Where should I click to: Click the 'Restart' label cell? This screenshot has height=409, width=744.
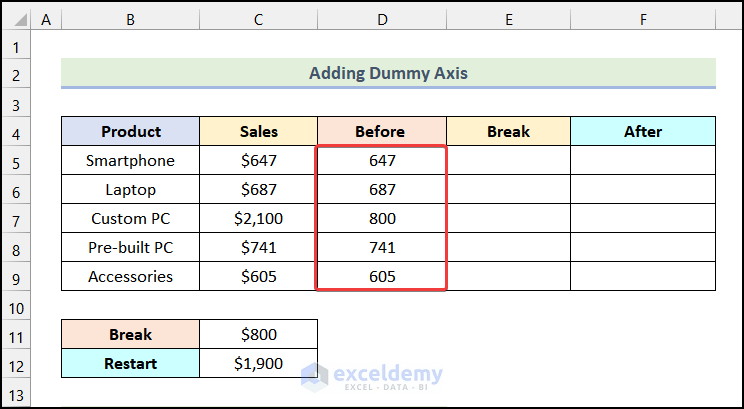point(130,363)
